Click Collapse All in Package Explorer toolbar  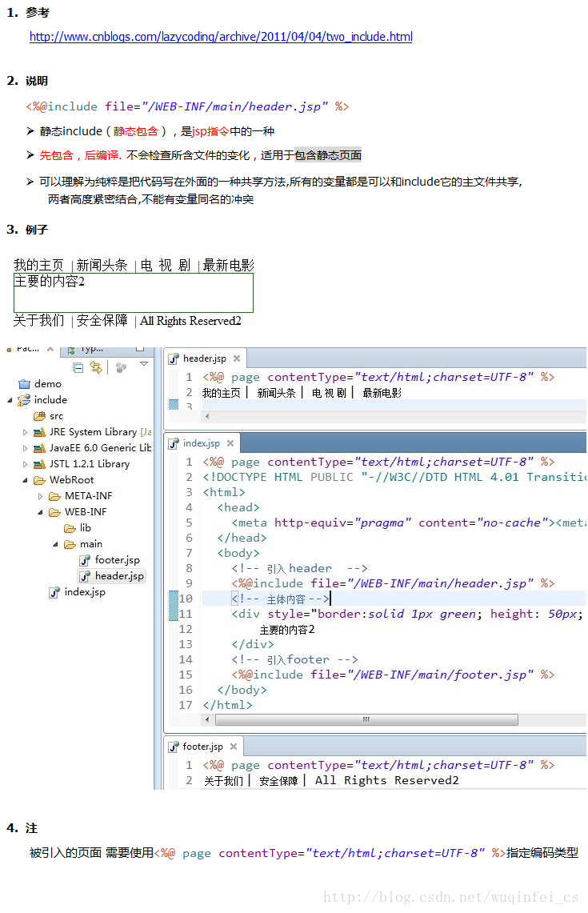click(78, 366)
